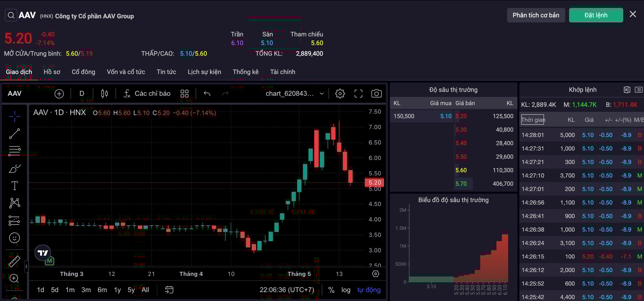Open the candlestick chart style selector
Image resolution: width=644 pixels, height=301 pixels.
(x=105, y=94)
